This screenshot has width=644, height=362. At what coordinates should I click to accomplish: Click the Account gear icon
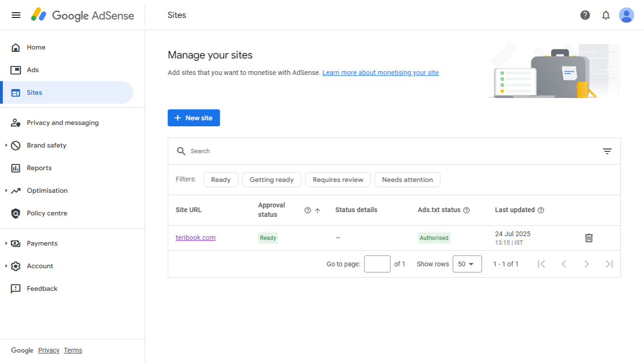click(x=16, y=266)
